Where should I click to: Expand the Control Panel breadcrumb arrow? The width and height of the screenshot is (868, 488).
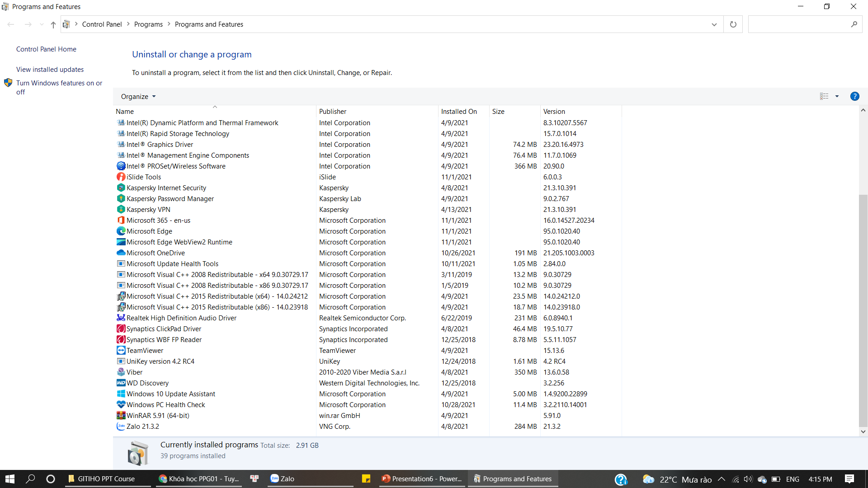click(128, 24)
